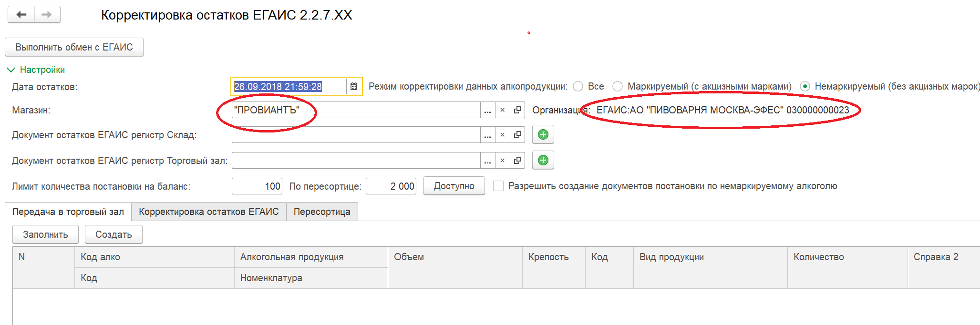The height and width of the screenshot is (325, 980).
Task: Click the По пересортице field showing 2 000
Action: coord(391,186)
